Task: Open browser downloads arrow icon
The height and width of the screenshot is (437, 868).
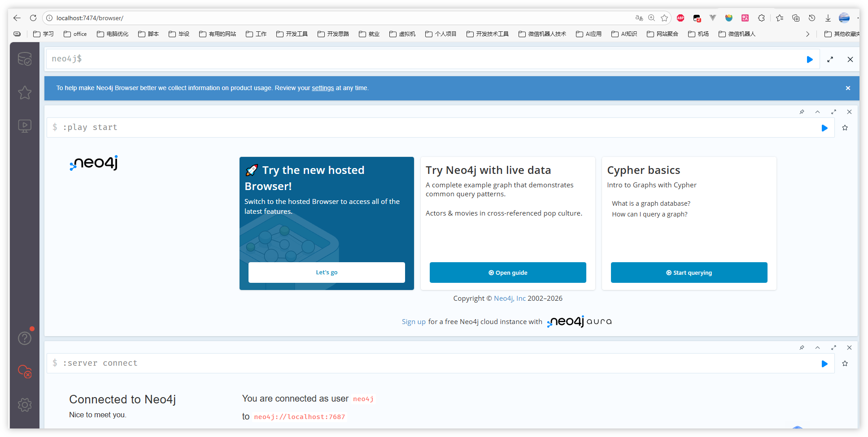Action: pyautogui.click(x=828, y=18)
